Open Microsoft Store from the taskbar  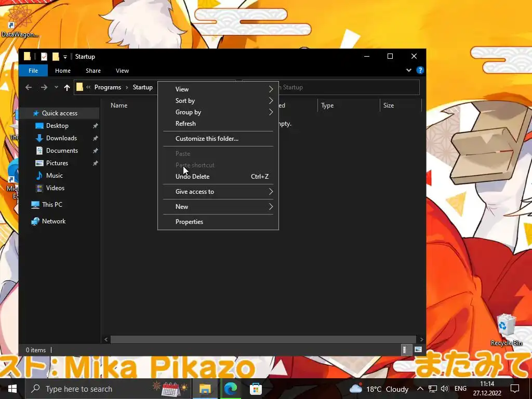point(256,389)
